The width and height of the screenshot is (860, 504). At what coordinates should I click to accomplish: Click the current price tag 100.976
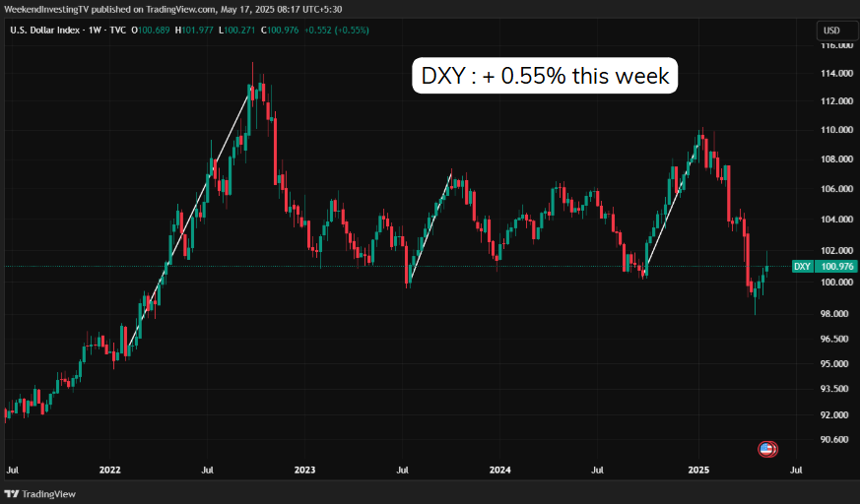pyautogui.click(x=837, y=266)
